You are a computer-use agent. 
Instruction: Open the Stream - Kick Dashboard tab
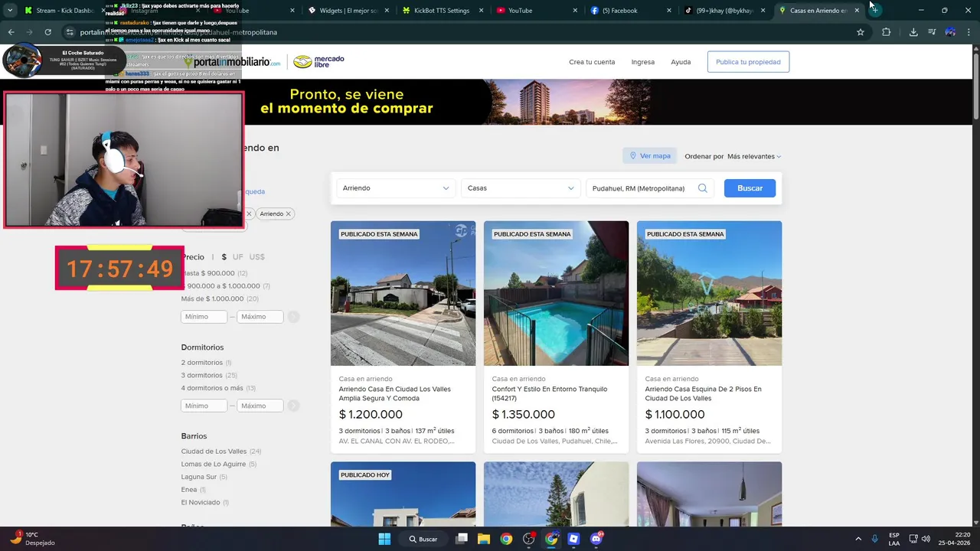(x=65, y=11)
